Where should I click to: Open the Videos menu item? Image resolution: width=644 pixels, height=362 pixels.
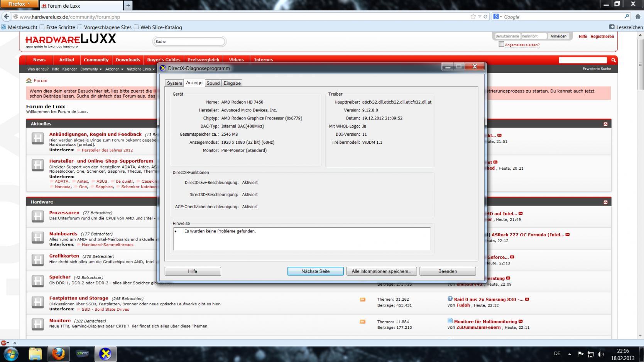(236, 60)
